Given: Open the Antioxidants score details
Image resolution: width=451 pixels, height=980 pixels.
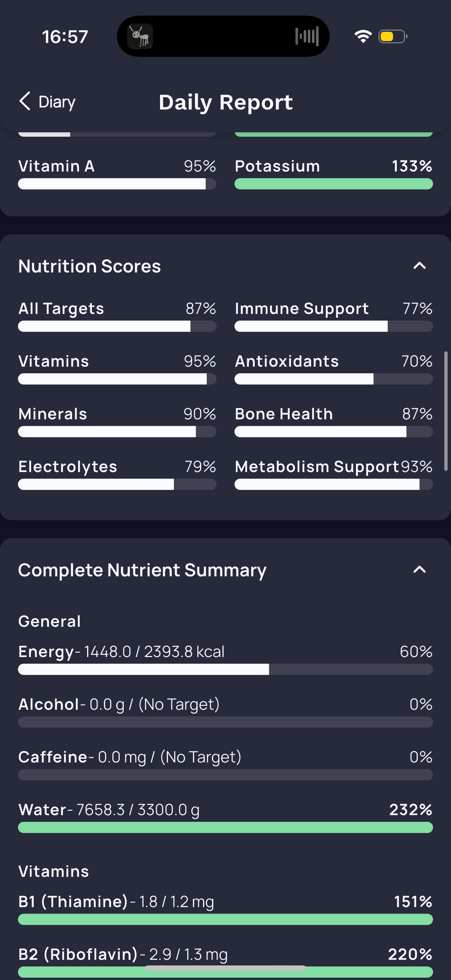Looking at the screenshot, I should coord(334,369).
